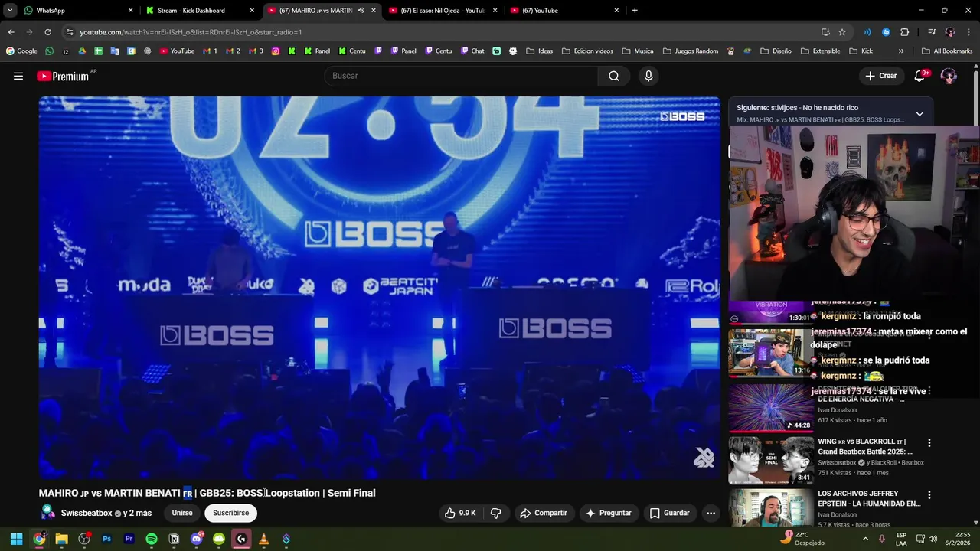Open the YouTube notifications bell
This screenshot has height=551, width=980.
click(920, 76)
